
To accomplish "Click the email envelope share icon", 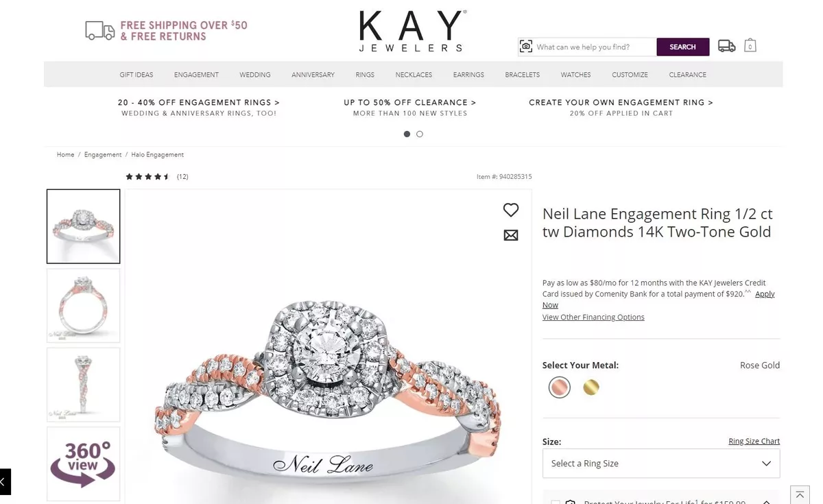I will 511,235.
